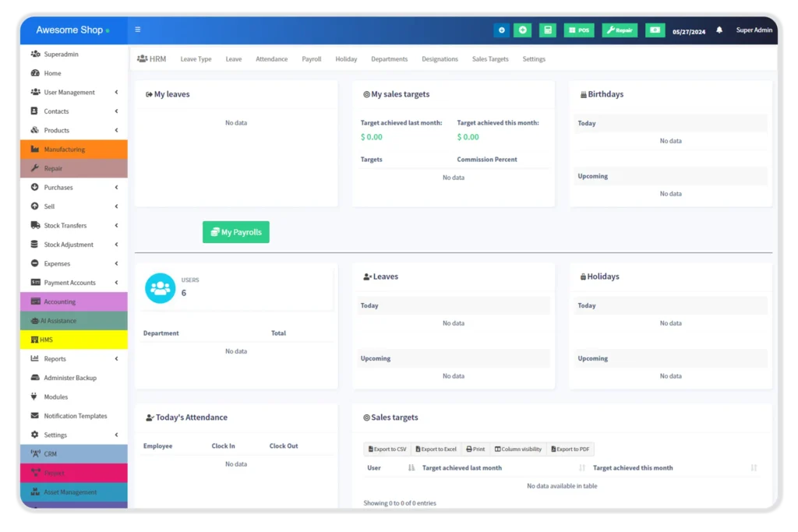Click the blue users circle icon

pyautogui.click(x=161, y=288)
